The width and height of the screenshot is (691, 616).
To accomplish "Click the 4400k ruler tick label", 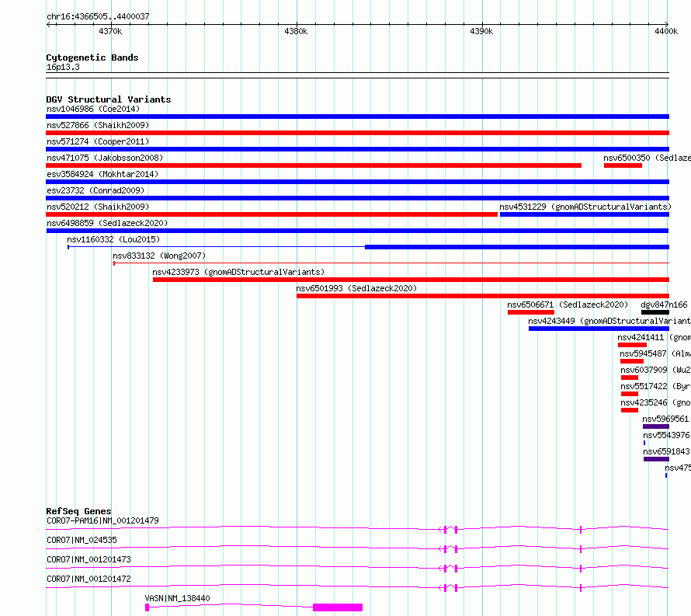I will coord(666,31).
